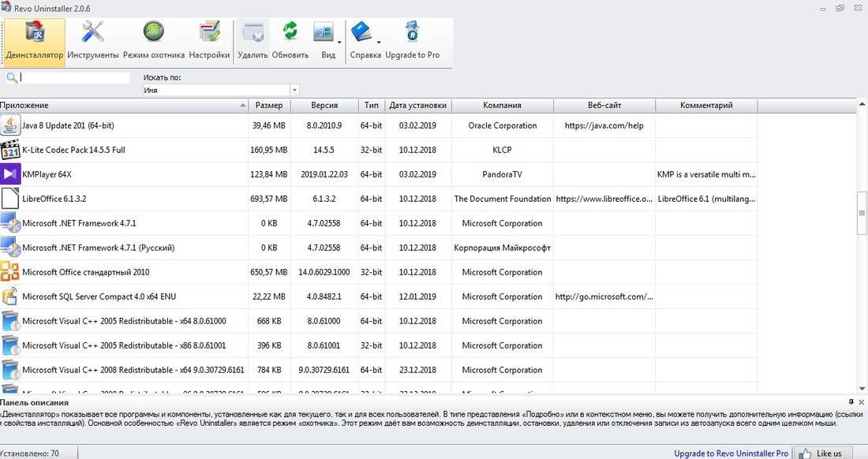Select the KMPlayer 64X icon
868x459 pixels.
tap(10, 174)
